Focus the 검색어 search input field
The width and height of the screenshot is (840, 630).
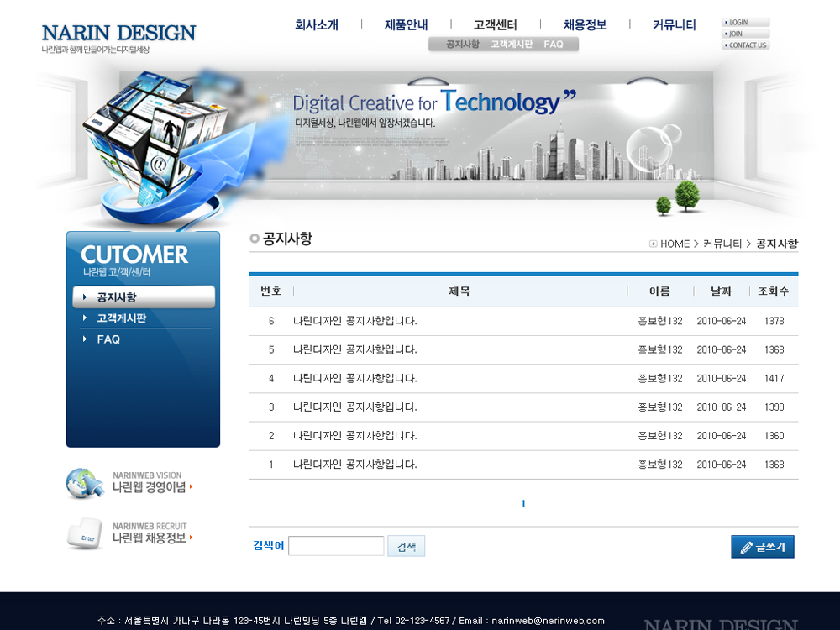point(336,546)
